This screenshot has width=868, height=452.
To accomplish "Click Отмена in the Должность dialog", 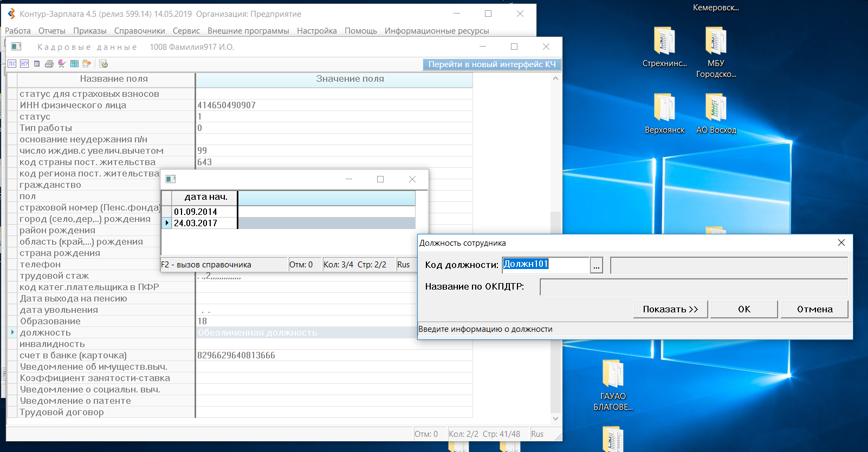I will pyautogui.click(x=814, y=309).
